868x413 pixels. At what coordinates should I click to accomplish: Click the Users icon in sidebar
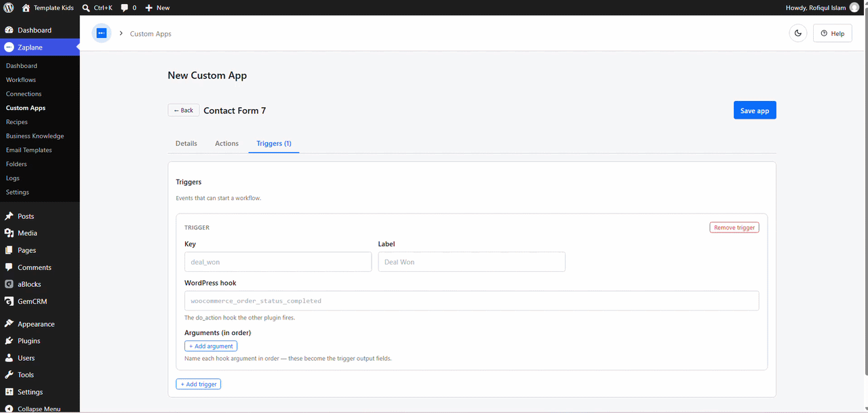tap(9, 358)
